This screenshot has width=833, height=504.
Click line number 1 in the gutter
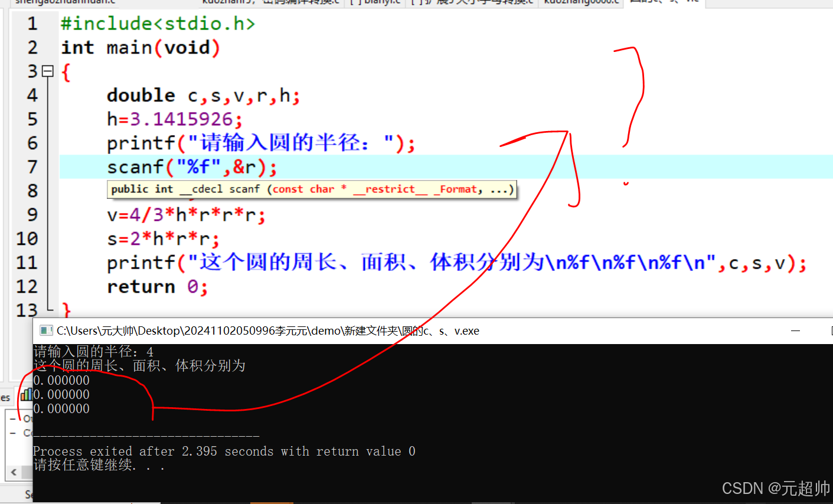32,24
